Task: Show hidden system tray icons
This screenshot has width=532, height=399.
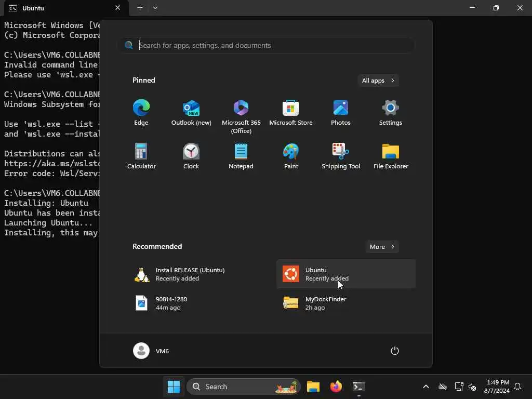Action: click(426, 387)
